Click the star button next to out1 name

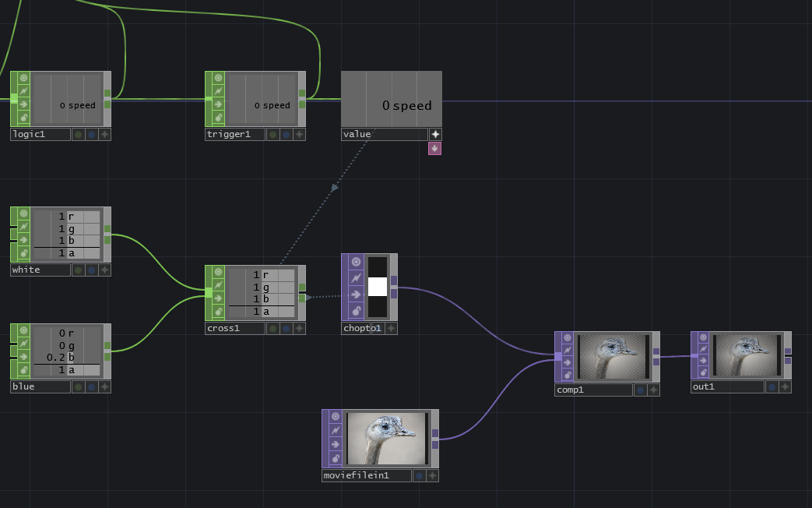click(783, 386)
